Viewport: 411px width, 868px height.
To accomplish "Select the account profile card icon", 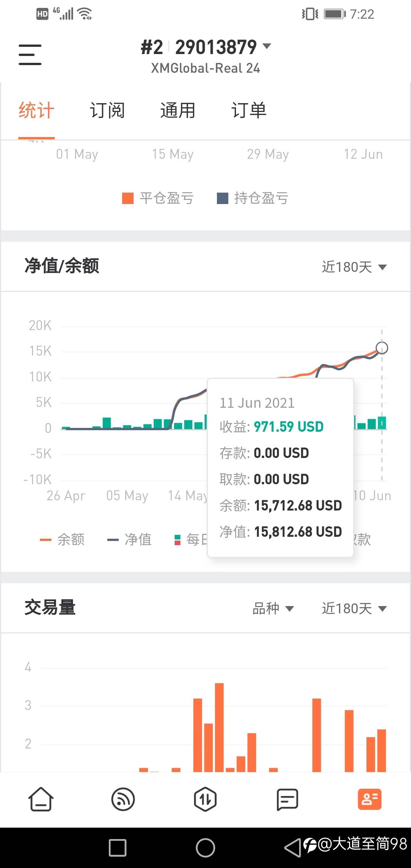I will pyautogui.click(x=370, y=799).
